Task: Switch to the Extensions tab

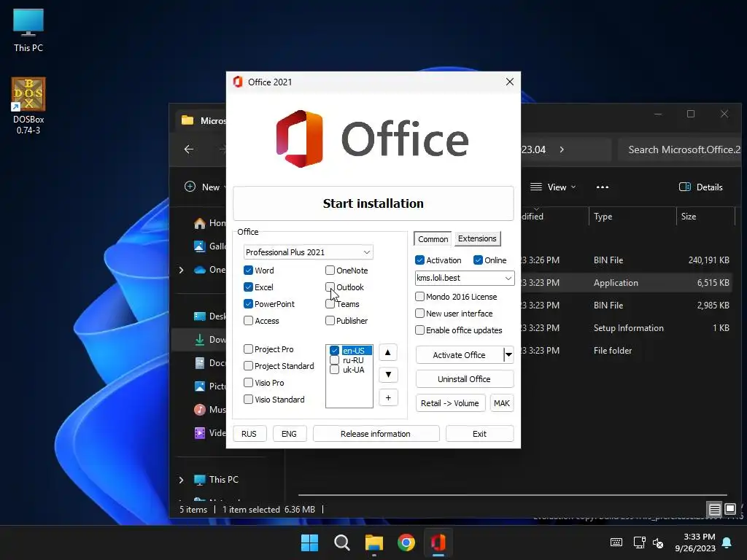Action: pyautogui.click(x=477, y=238)
